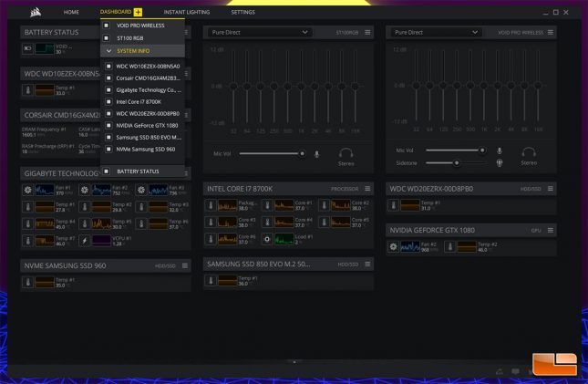Click thermometer icon for NVIDIA Temp #2
Image resolution: width=588 pixels, height=384 pixels.
point(450,246)
